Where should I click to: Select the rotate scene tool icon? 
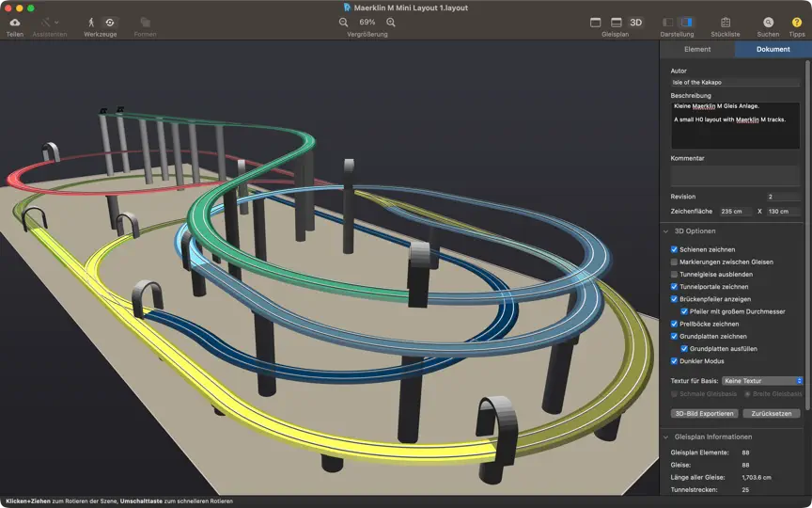(110, 23)
